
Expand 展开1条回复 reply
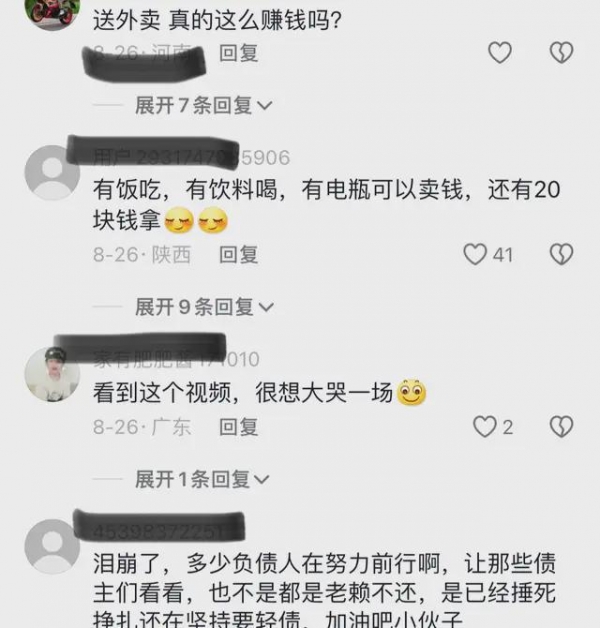coord(202,479)
